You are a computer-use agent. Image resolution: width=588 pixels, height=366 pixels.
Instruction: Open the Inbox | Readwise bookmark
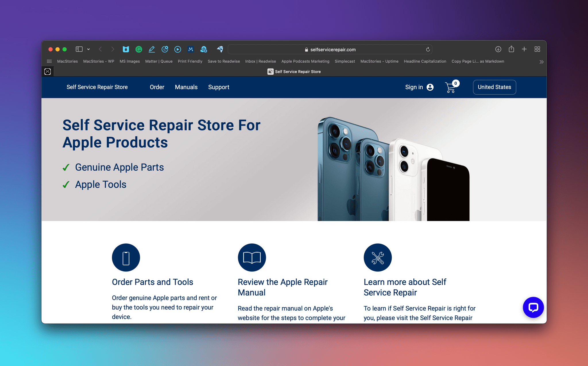tap(260, 61)
